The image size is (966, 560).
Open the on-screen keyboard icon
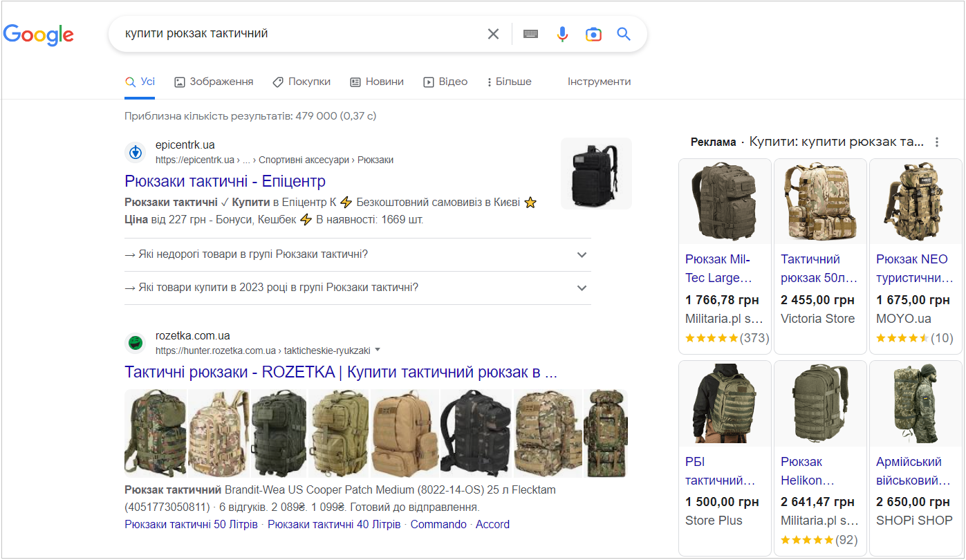[530, 34]
